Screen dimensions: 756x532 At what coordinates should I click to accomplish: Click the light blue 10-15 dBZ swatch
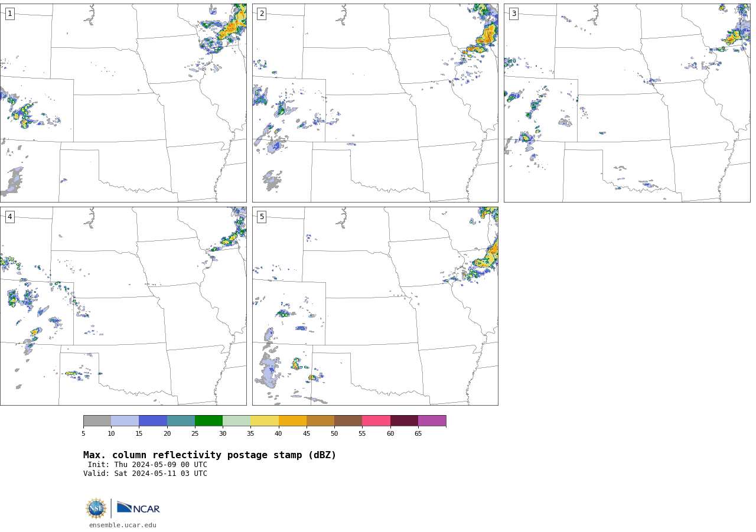[x=125, y=420]
